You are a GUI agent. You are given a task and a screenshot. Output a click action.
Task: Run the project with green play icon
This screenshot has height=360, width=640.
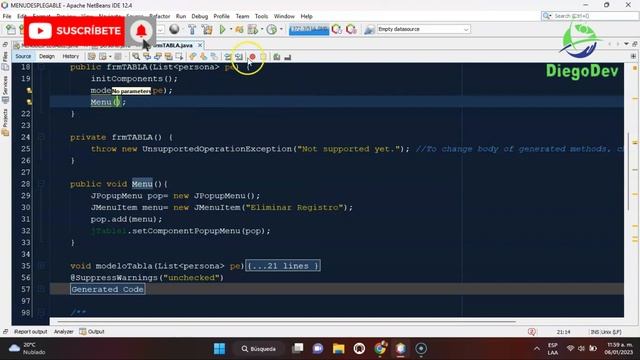click(222, 29)
